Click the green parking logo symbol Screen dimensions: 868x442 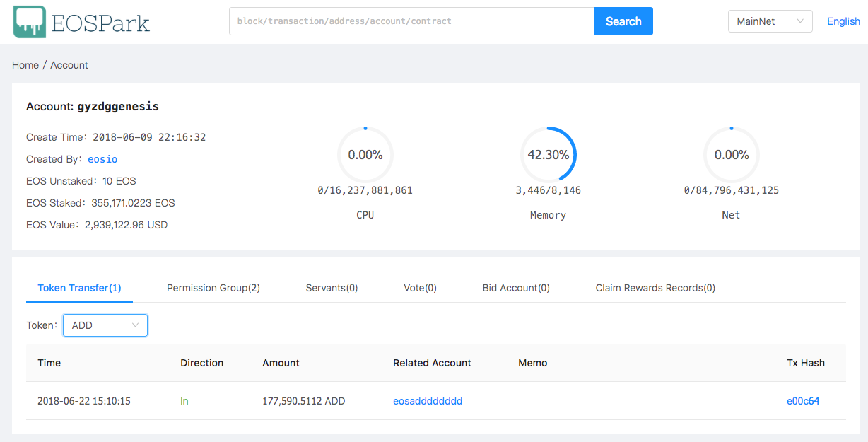click(x=28, y=21)
